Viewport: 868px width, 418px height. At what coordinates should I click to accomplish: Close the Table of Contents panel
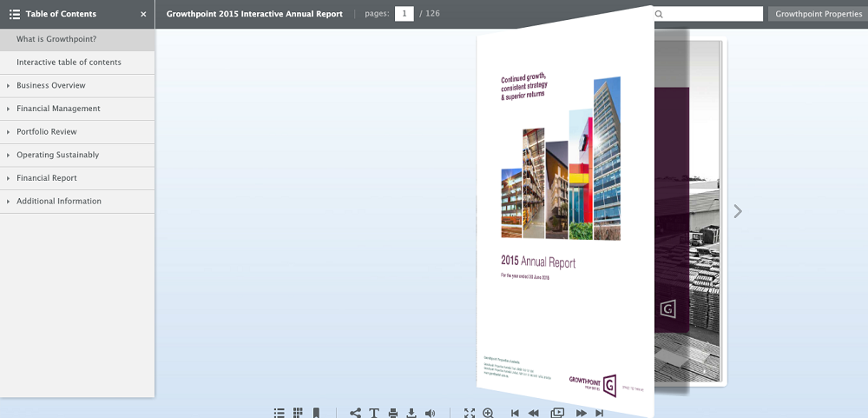143,15
